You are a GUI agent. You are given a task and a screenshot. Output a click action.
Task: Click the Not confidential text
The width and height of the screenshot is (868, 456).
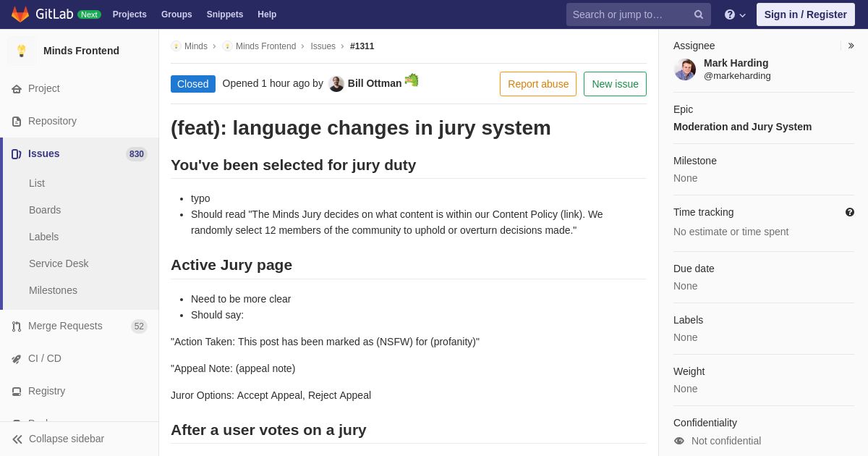click(x=726, y=441)
